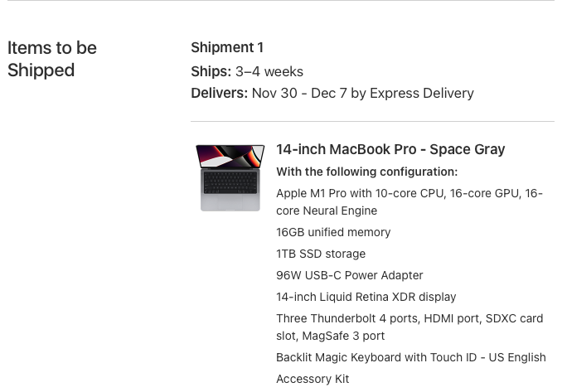Click the 3–4 weeks shipping estimate
The height and width of the screenshot is (392, 567).
[x=269, y=71]
